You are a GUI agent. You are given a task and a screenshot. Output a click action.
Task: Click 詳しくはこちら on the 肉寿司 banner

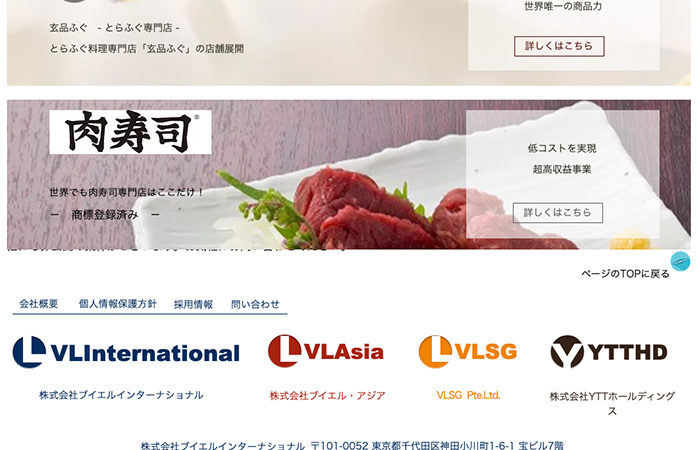(x=558, y=212)
